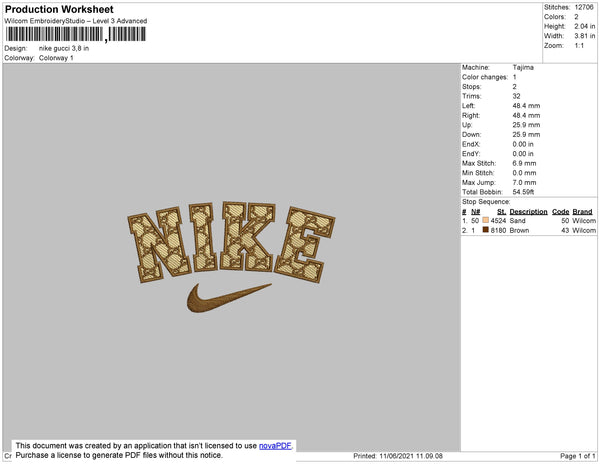
Task: Select the Total Bobbin value 54.59ft
Action: [x=523, y=192]
